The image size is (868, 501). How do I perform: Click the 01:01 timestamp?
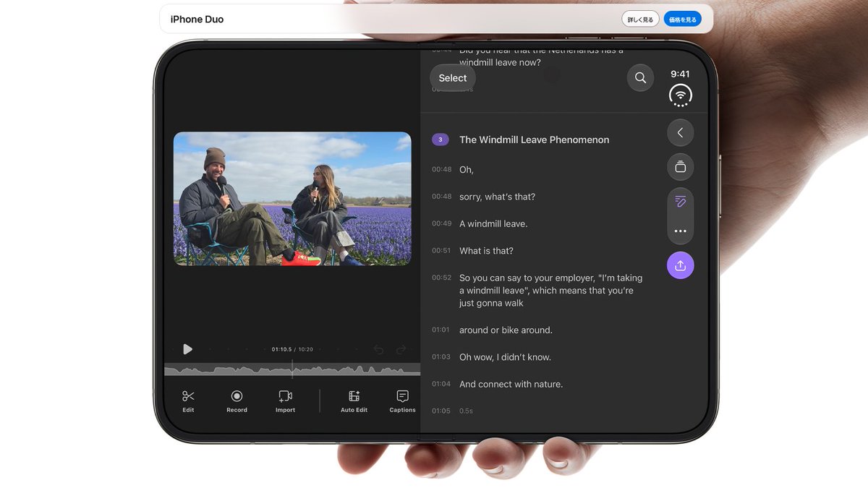pyautogui.click(x=441, y=330)
